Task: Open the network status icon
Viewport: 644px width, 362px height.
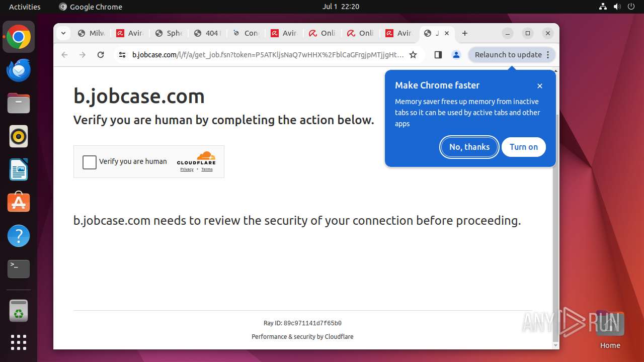Action: pos(603,7)
